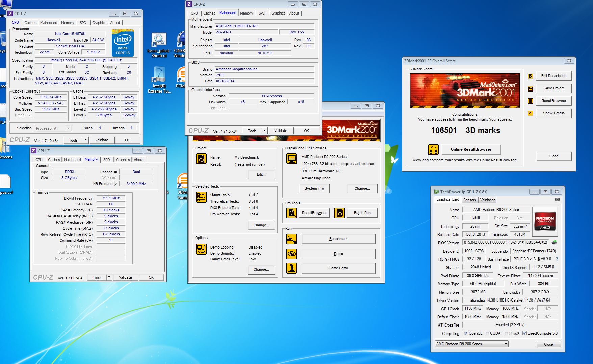Click Close button in GPU-Z window
The width and height of the screenshot is (593, 364).
point(548,344)
